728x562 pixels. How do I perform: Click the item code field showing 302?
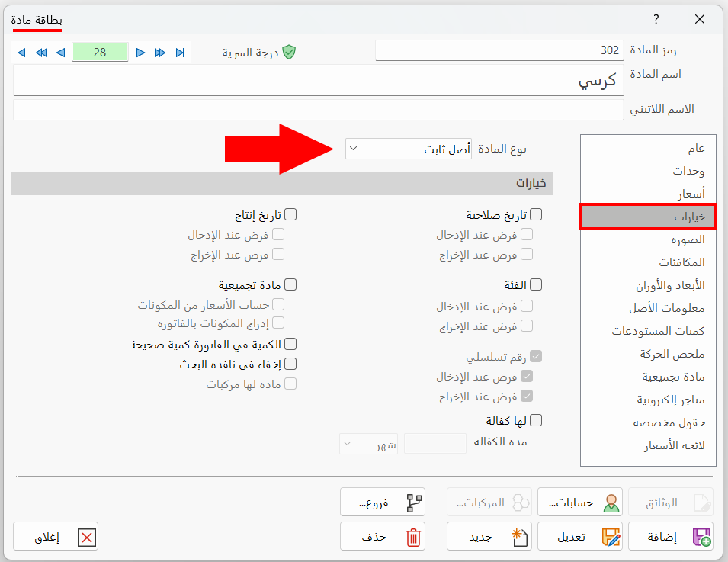coord(499,50)
